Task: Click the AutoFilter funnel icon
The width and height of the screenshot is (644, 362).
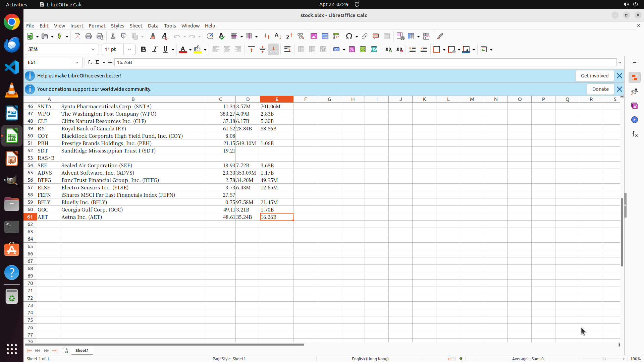Action: pos(301,36)
